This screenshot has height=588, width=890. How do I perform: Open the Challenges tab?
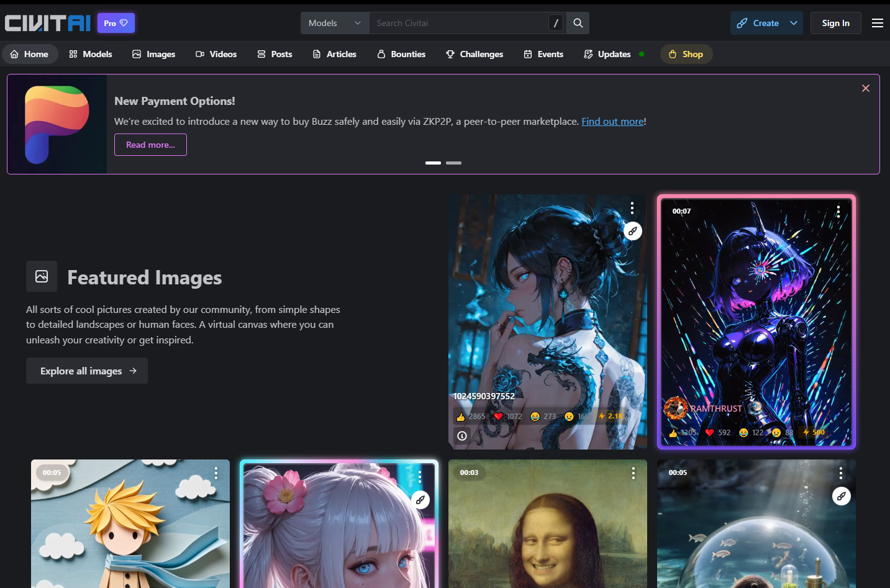pos(475,54)
